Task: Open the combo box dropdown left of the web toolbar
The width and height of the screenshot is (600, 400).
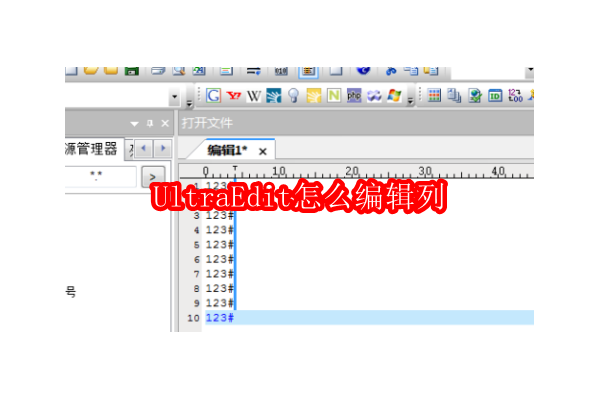Action: (174, 96)
